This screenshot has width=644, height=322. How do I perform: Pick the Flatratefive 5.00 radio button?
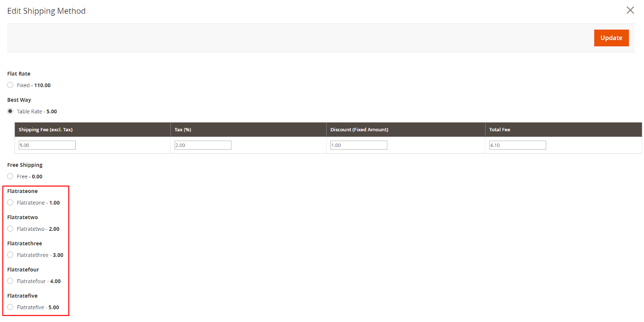coord(10,307)
